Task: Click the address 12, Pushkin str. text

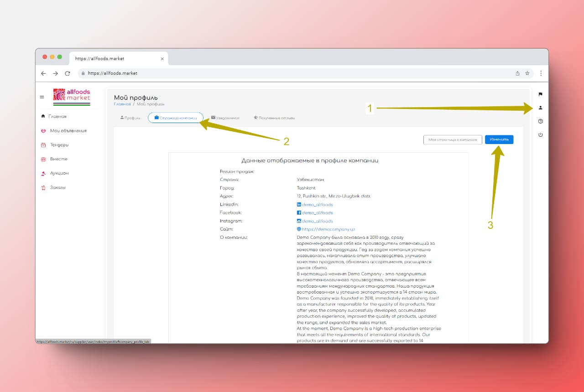Action: pos(334,196)
